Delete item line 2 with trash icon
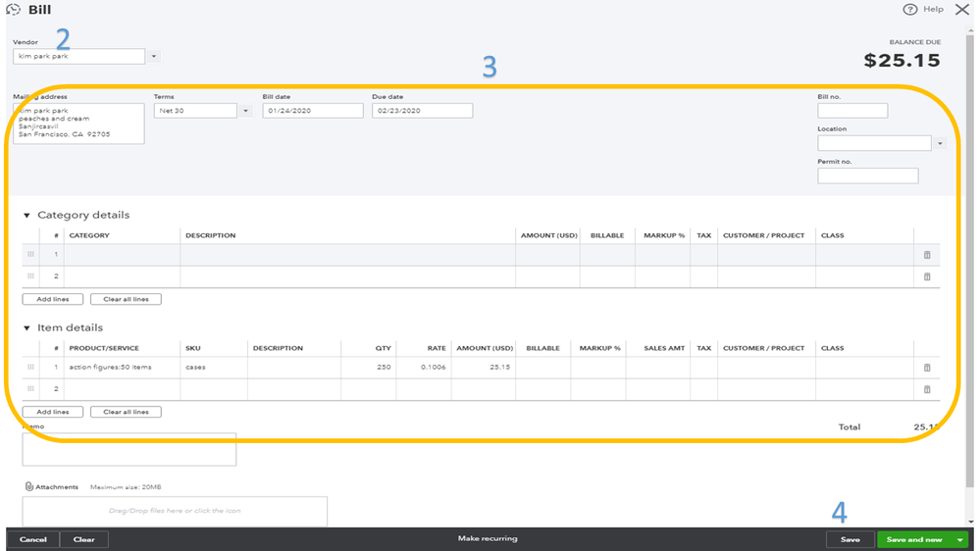This screenshot has width=980, height=551. point(927,389)
